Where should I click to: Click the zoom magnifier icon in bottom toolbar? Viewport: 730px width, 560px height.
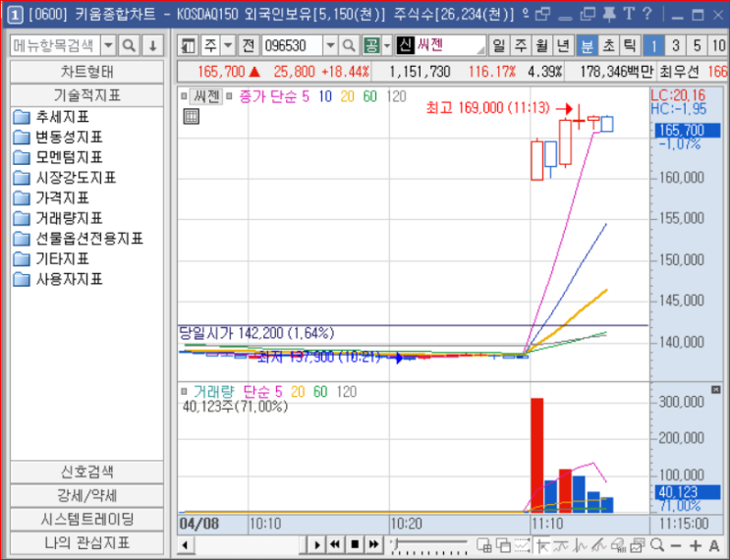click(x=657, y=544)
